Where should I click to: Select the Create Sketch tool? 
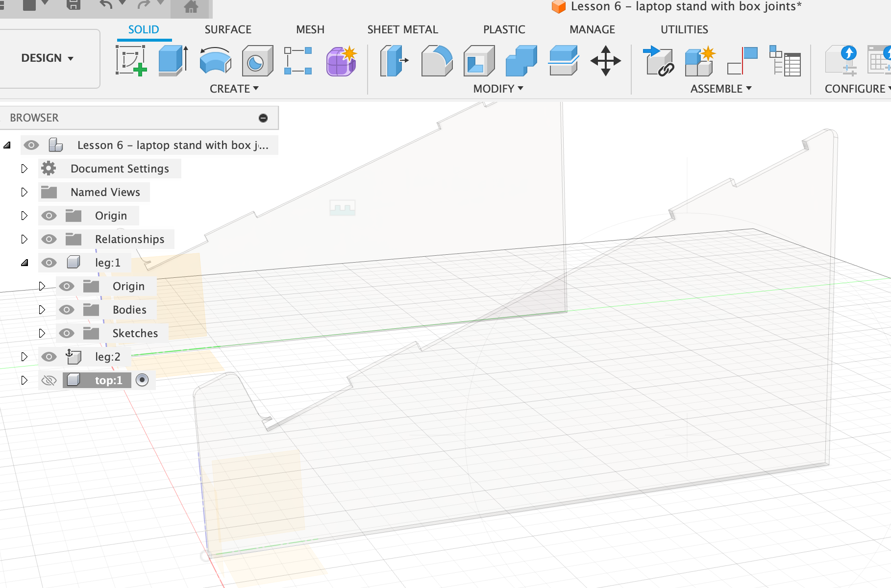tap(131, 61)
